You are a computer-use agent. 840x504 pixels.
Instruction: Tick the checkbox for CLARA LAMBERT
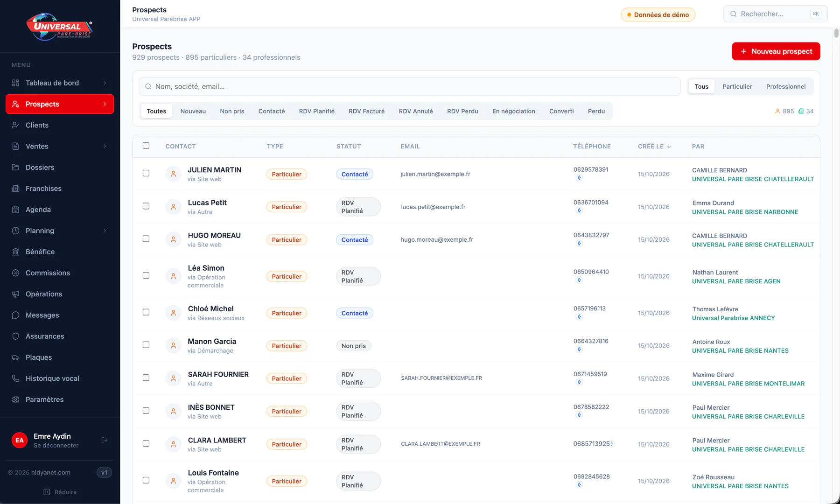pyautogui.click(x=146, y=443)
